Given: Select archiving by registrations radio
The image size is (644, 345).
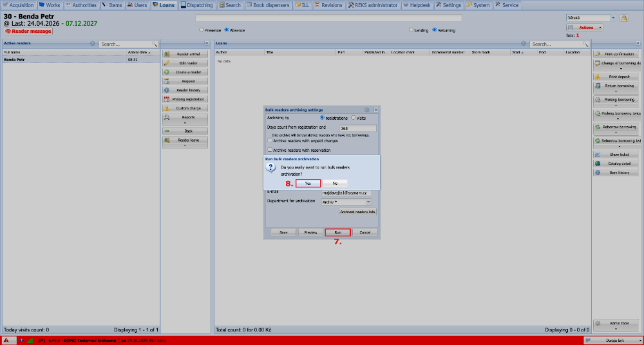Looking at the screenshot, I should (323, 118).
